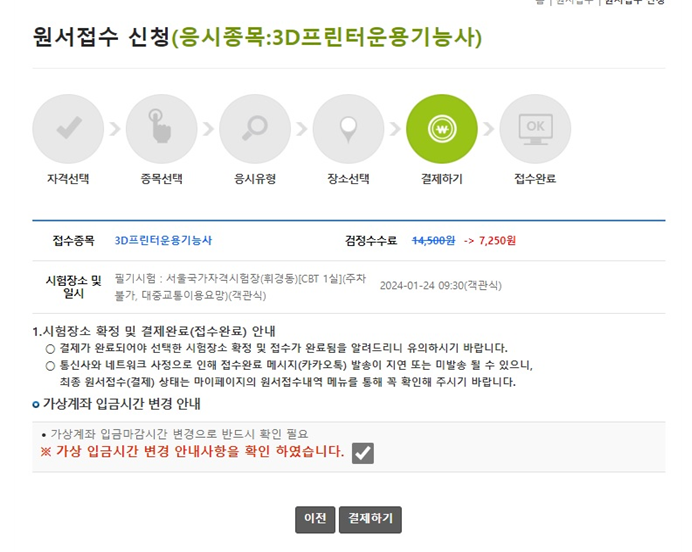Click the 접수종목 label
Image resolution: width=692 pixels, height=552 pixels.
pyautogui.click(x=73, y=240)
